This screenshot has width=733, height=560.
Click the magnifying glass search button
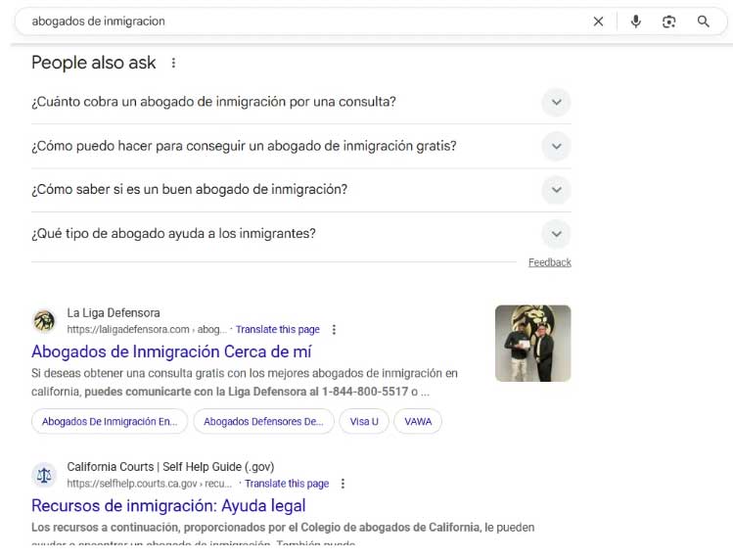703,22
